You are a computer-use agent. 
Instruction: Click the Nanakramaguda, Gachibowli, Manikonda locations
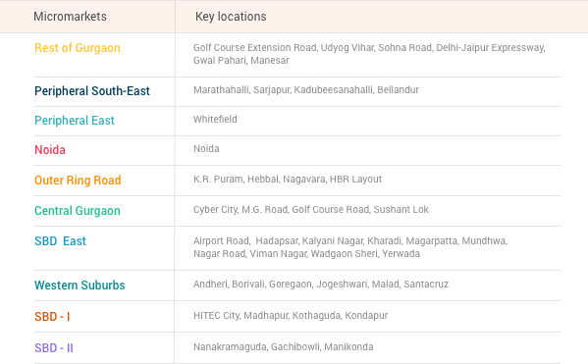click(x=284, y=346)
